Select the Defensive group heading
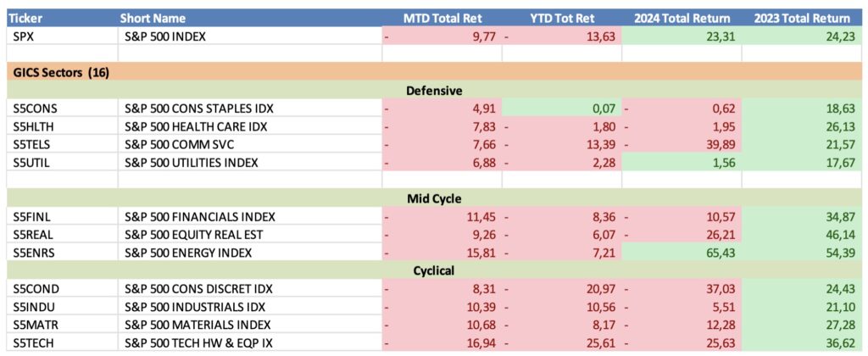This screenshot has height=356, width=868. click(434, 90)
